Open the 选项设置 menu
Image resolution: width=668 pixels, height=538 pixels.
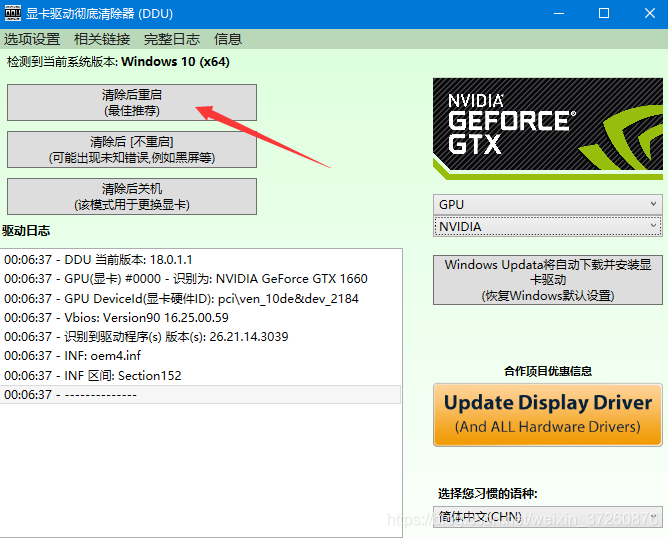pos(32,39)
